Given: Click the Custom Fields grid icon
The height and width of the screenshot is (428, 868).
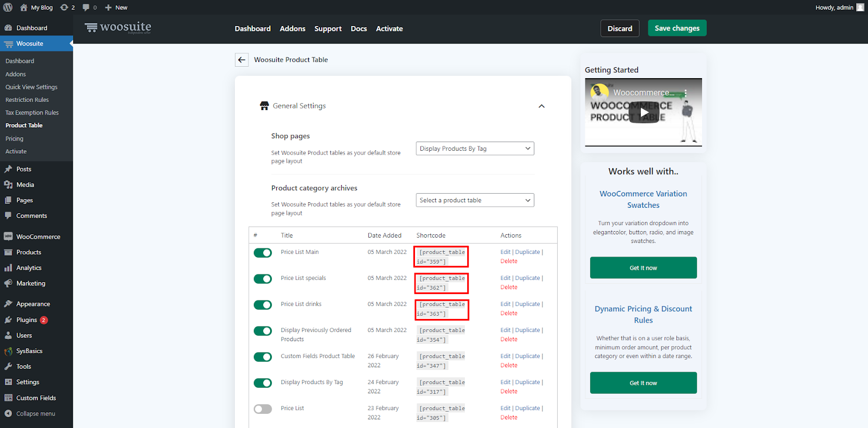Looking at the screenshot, I should tap(8, 398).
